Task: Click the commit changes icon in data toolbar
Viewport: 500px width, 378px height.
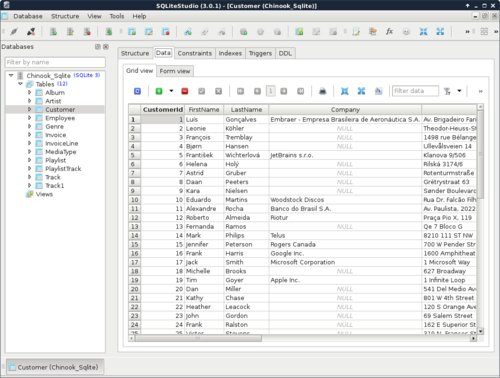Action: tap(201, 91)
